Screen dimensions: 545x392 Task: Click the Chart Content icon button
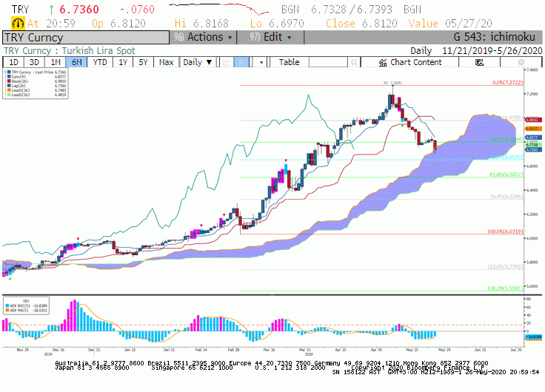pyautogui.click(x=409, y=62)
